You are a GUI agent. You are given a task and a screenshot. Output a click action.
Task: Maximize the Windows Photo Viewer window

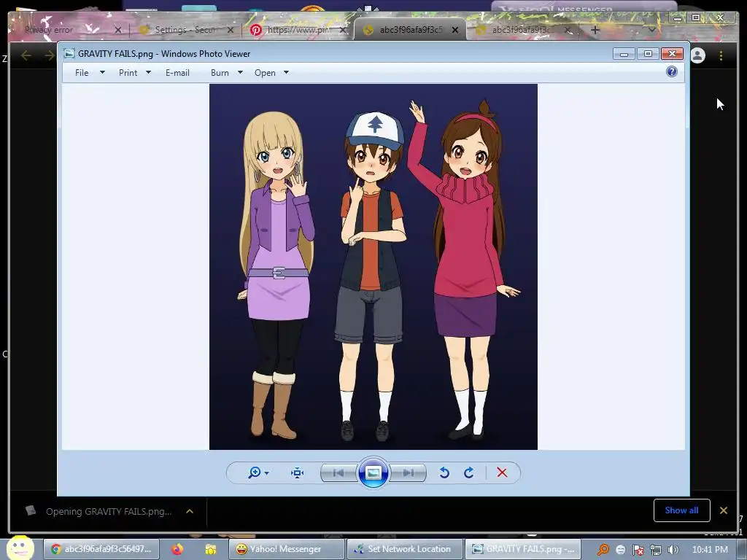click(x=648, y=54)
